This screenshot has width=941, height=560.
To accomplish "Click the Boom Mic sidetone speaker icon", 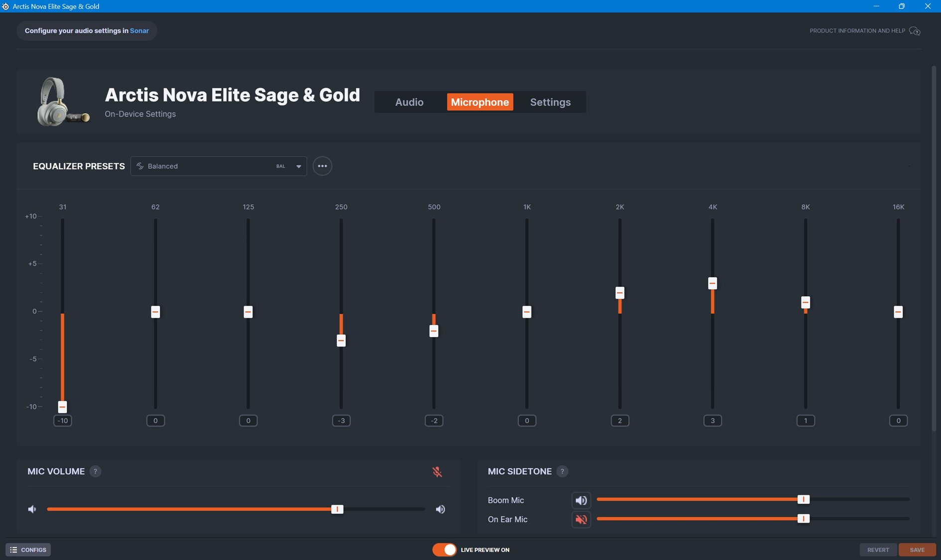I will (x=581, y=500).
